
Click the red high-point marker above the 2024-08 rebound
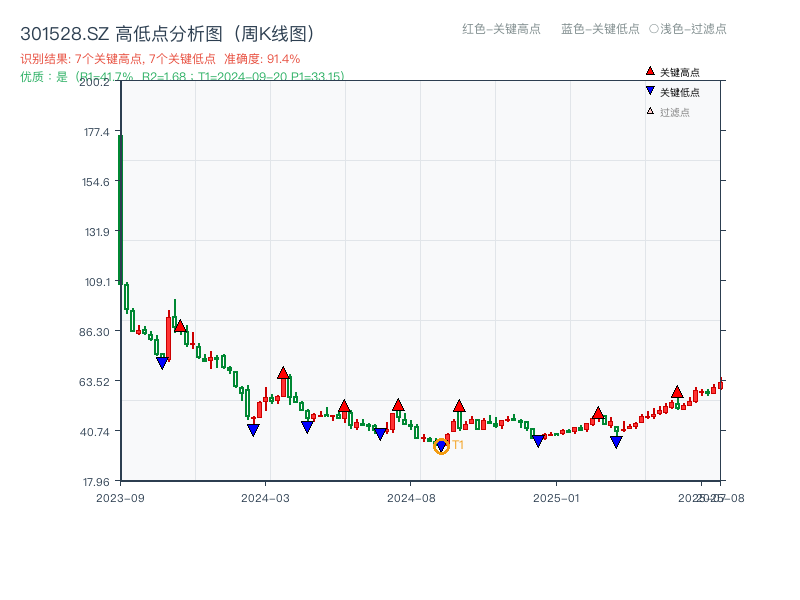(x=460, y=406)
